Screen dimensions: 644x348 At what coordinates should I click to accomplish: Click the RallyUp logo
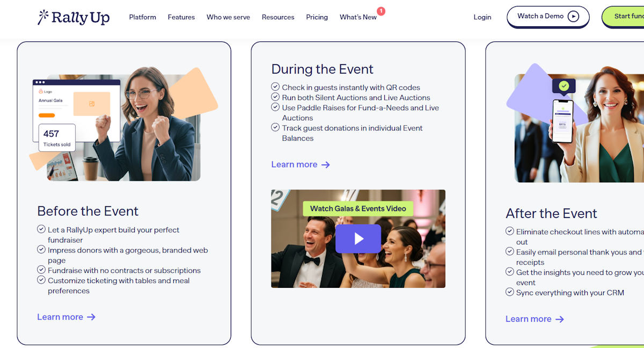(74, 17)
